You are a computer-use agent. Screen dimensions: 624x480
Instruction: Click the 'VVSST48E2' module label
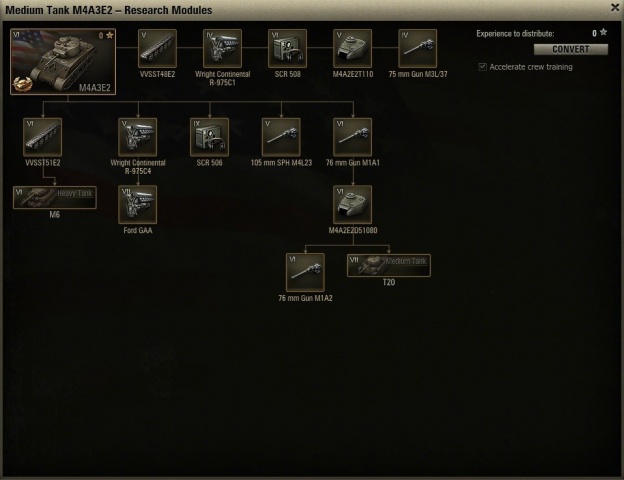click(157, 74)
